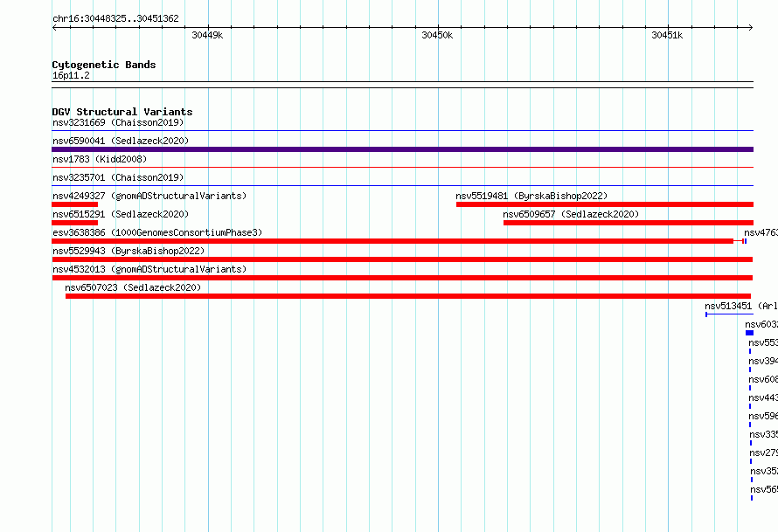Click the 30450k ruler label
The image size is (778, 532).
[x=437, y=35]
